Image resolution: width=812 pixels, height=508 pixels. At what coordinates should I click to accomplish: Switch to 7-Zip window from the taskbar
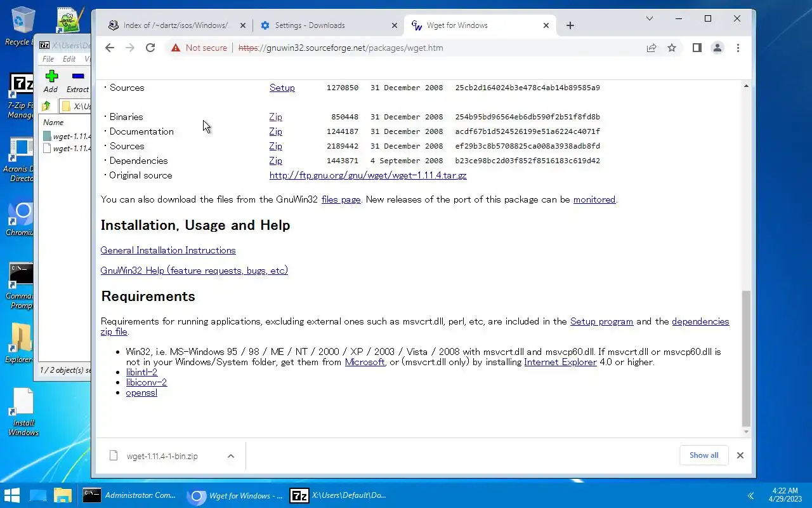pyautogui.click(x=338, y=495)
